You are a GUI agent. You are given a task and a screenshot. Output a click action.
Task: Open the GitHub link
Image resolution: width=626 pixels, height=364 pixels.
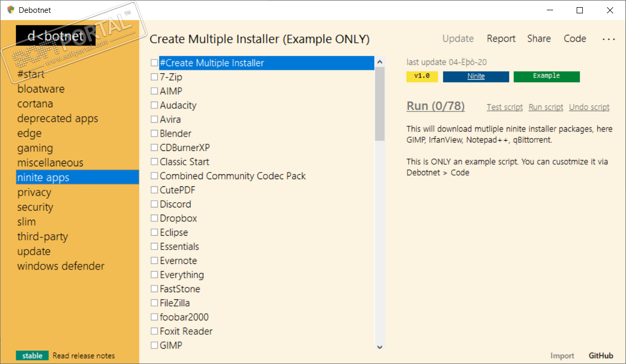[x=601, y=356]
